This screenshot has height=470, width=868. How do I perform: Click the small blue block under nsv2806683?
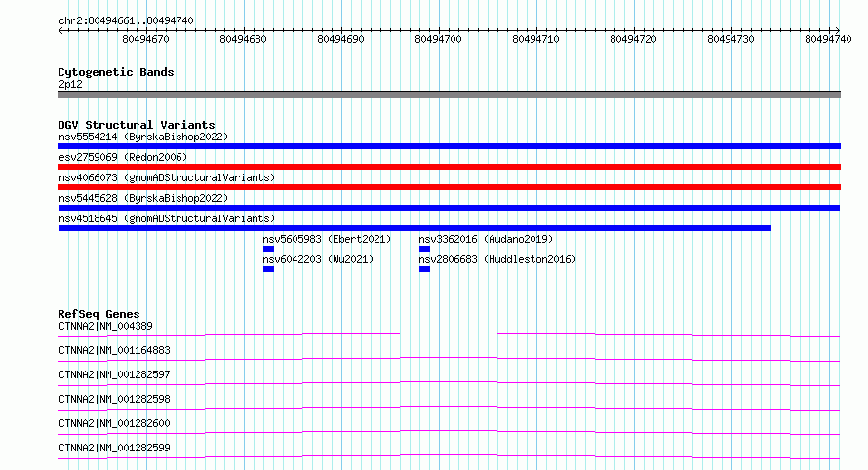click(424, 269)
